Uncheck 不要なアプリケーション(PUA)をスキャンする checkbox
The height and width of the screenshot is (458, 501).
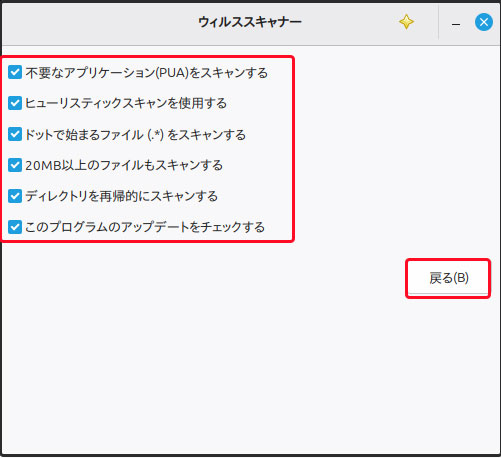(15, 72)
